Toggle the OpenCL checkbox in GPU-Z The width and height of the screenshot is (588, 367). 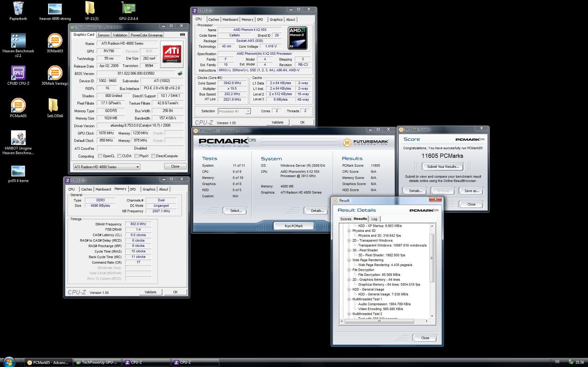pos(100,156)
